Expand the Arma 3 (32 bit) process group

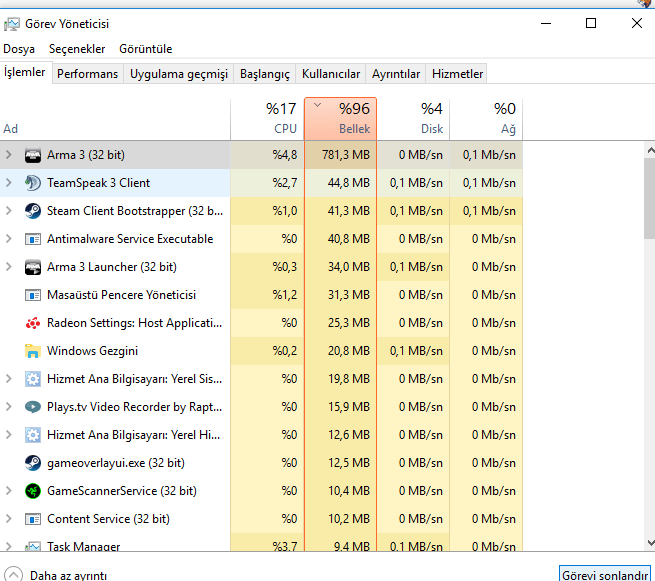(x=8, y=155)
